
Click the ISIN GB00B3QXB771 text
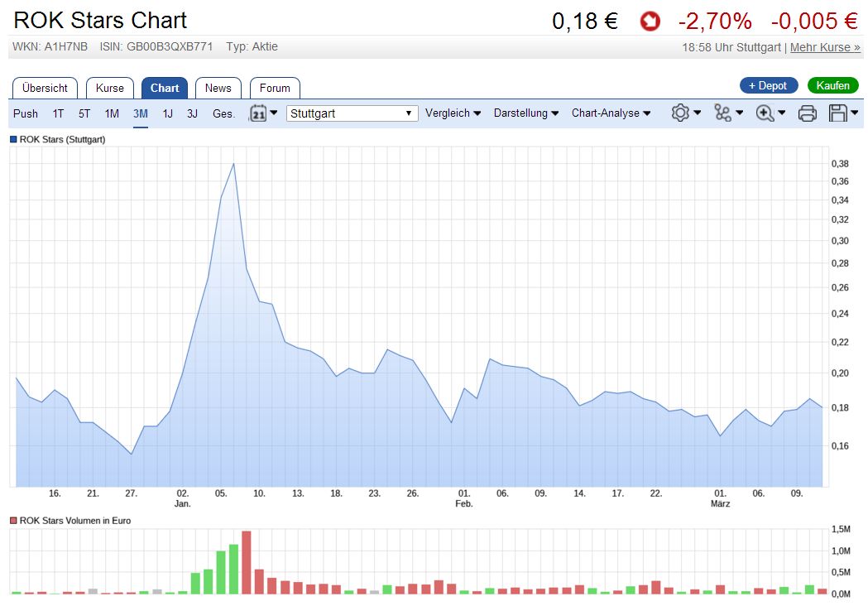[156, 47]
